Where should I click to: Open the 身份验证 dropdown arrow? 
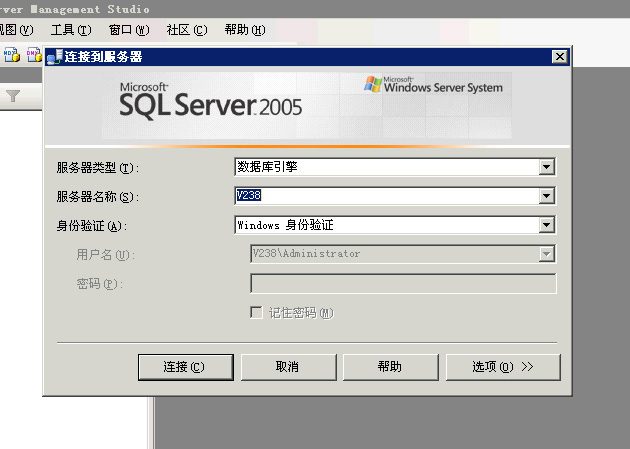pos(546,225)
